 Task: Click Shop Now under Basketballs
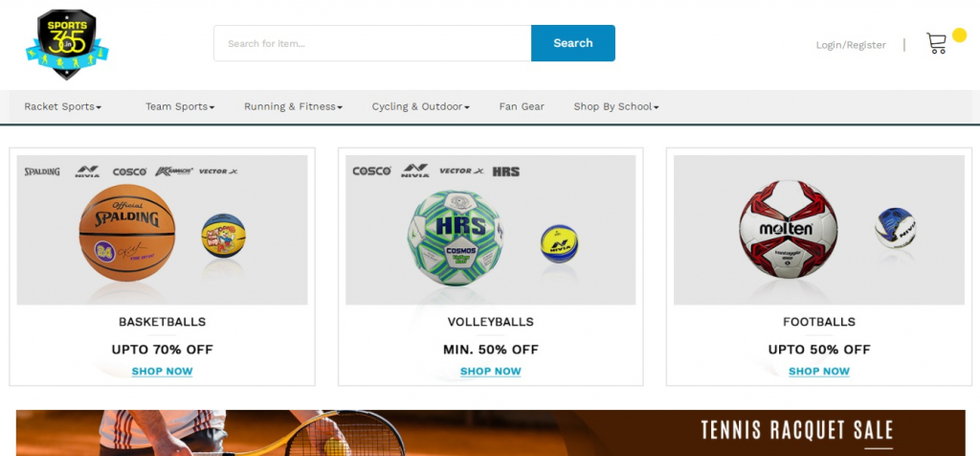click(x=162, y=372)
